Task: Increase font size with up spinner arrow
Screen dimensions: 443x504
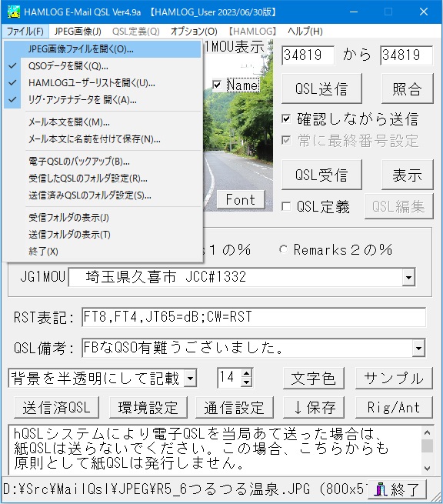Action: [246, 373]
